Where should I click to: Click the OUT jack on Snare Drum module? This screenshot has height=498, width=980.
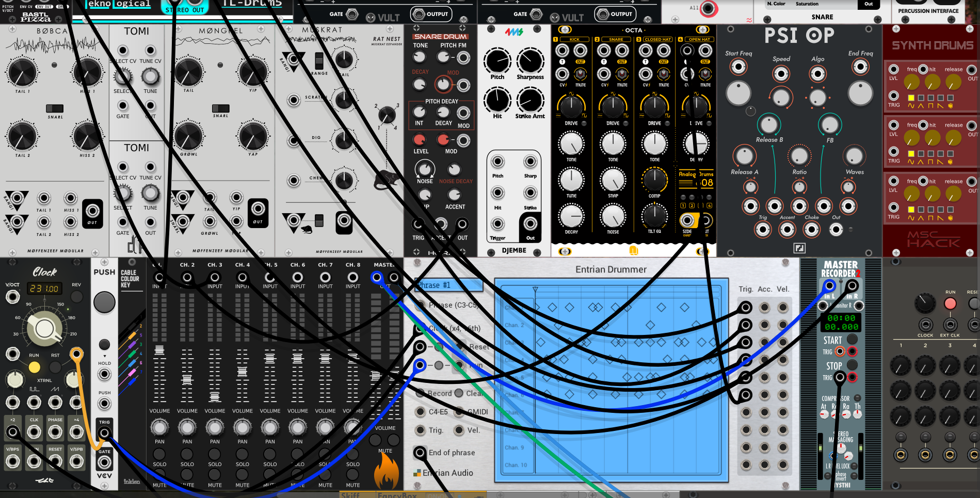[x=462, y=224]
